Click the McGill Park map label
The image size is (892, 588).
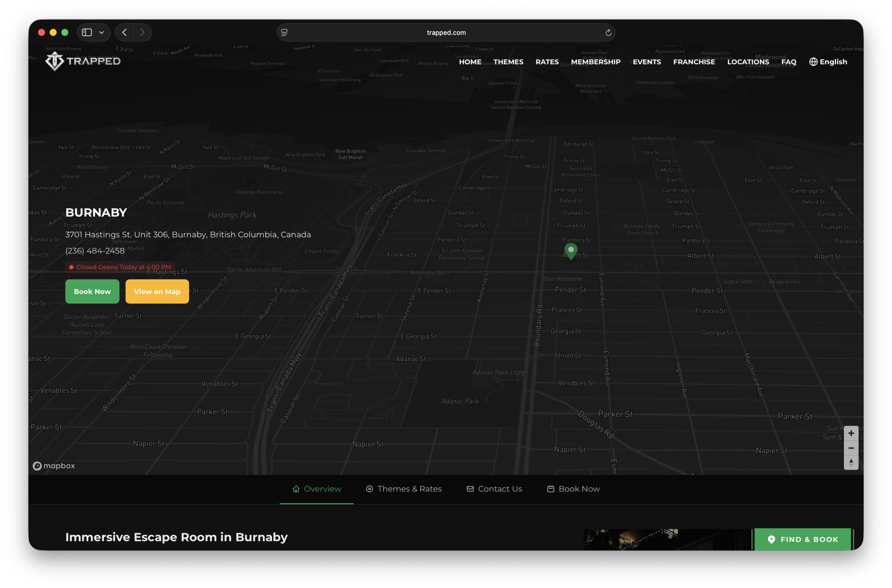click(780, 168)
